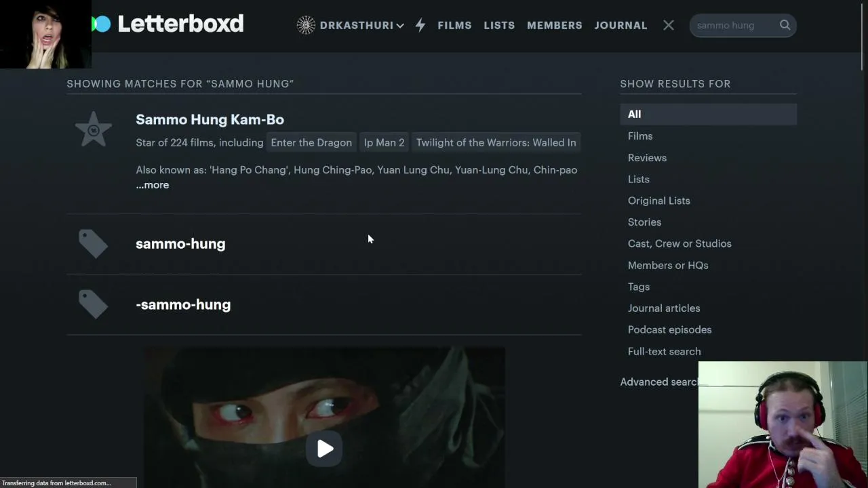Show only Lists results
The image size is (868, 488).
click(639, 179)
